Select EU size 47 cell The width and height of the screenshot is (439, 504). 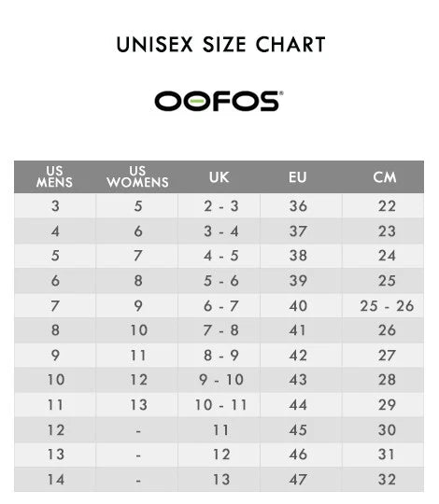[x=301, y=479]
